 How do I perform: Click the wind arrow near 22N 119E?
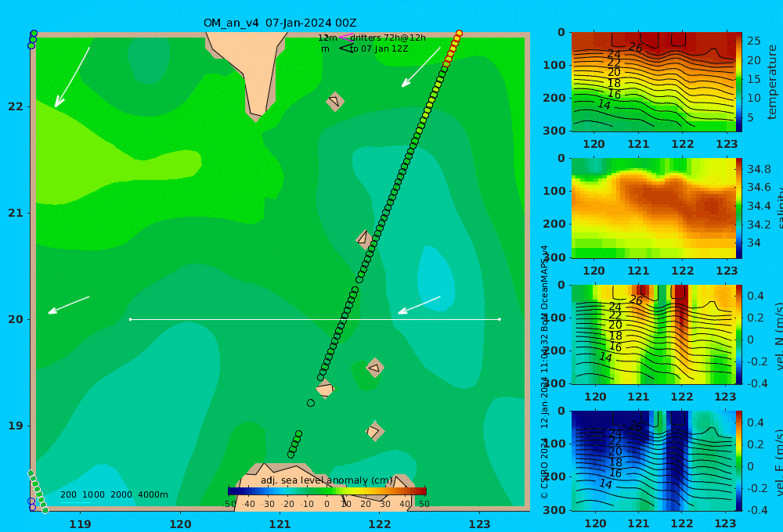pyautogui.click(x=72, y=77)
